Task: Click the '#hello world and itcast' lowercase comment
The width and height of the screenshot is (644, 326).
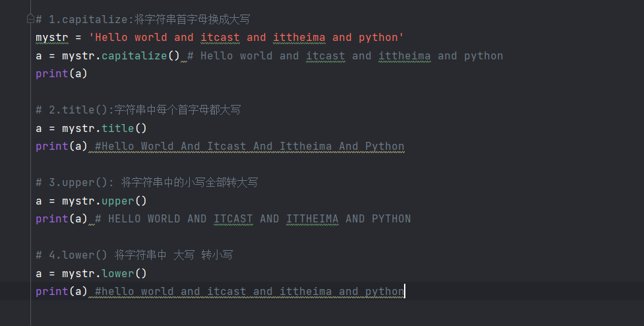Action: coord(249,292)
